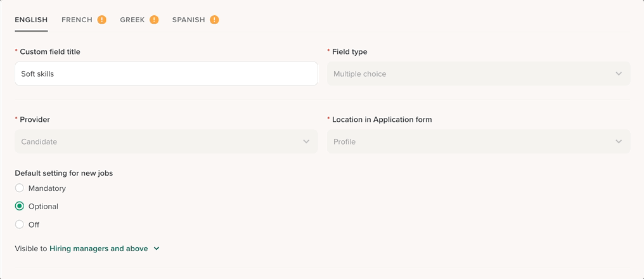Go to the SPANISH language tab
Image resolution: width=644 pixels, height=279 pixels.
[x=188, y=20]
